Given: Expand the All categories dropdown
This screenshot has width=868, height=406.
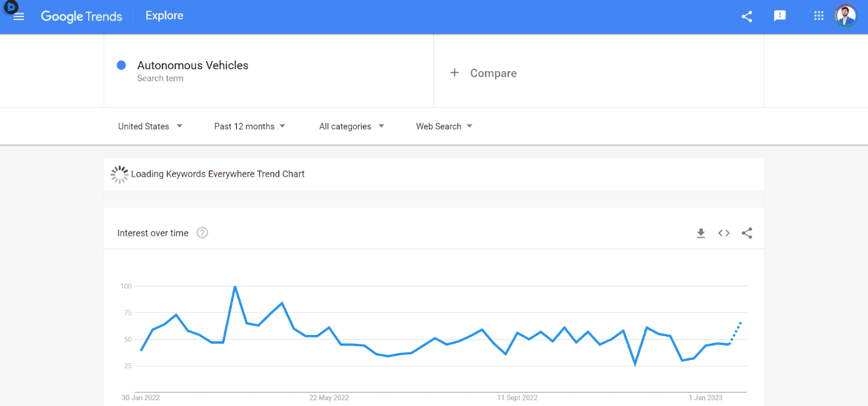Looking at the screenshot, I should [x=351, y=127].
